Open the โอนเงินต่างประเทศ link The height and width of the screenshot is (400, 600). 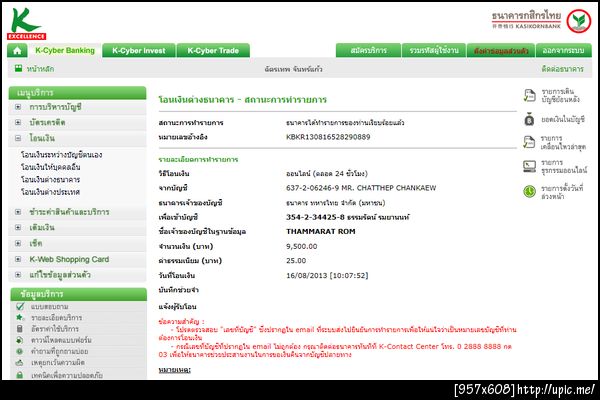coord(50,192)
